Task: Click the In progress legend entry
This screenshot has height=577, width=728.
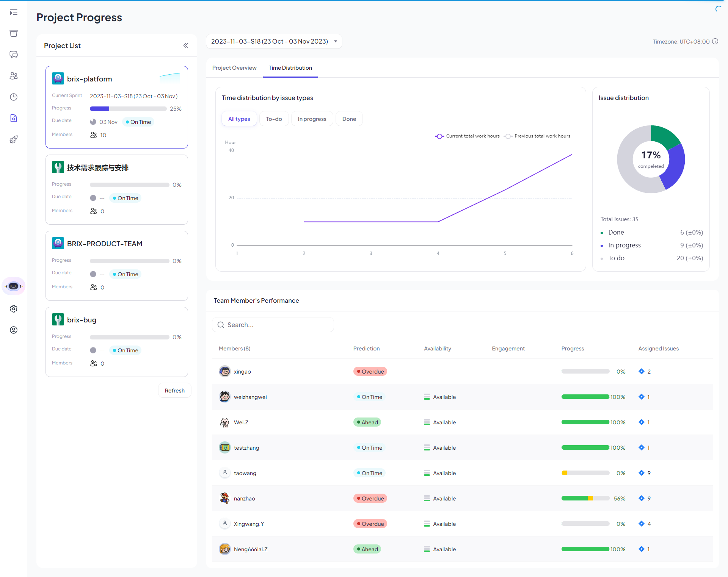Action: click(652, 245)
